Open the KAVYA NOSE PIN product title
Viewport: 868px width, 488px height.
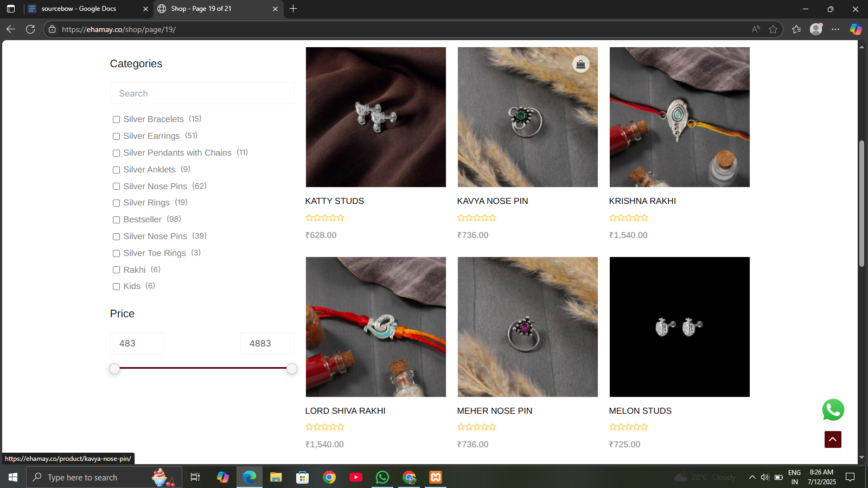pyautogui.click(x=493, y=201)
